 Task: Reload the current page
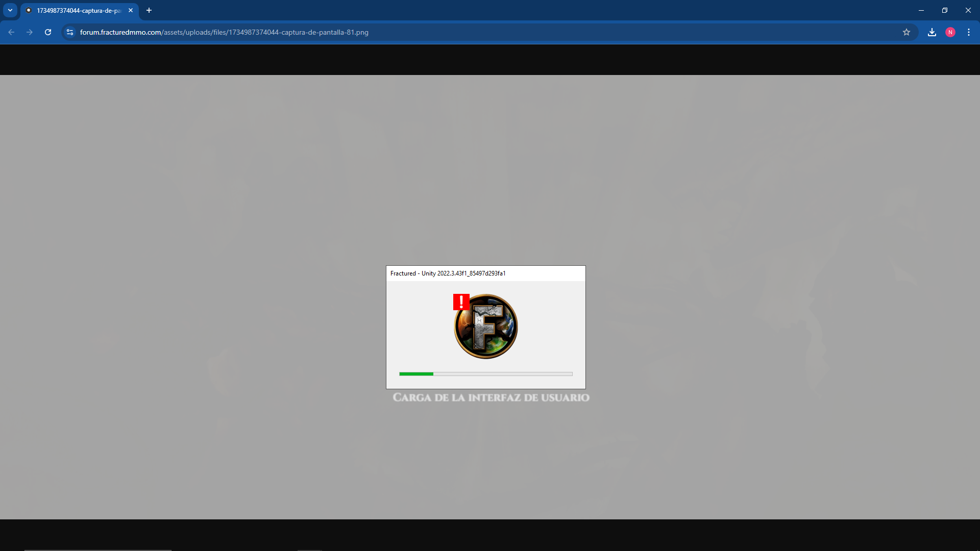(x=48, y=32)
